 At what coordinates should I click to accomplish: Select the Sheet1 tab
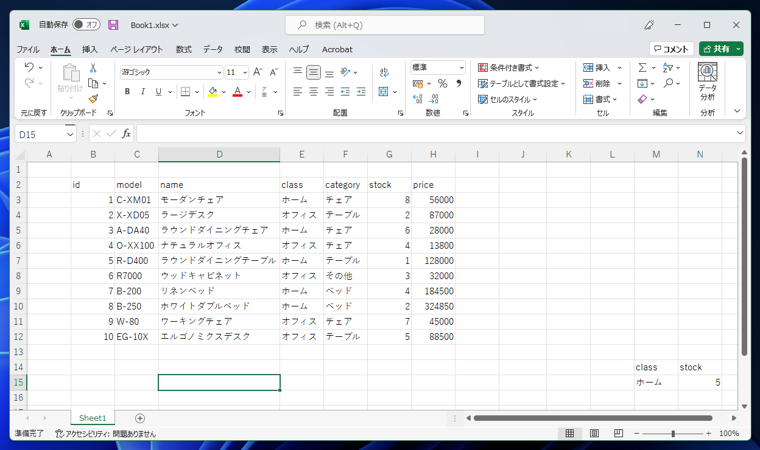pyautogui.click(x=93, y=418)
